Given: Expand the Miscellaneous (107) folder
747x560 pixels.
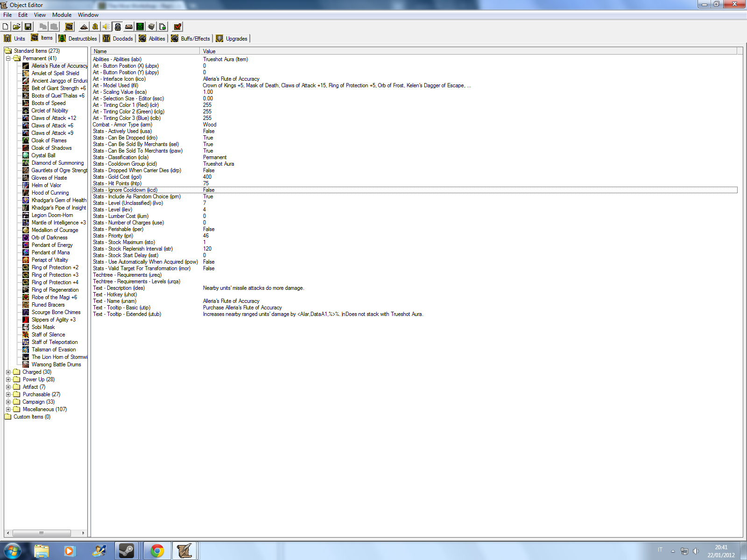Looking at the screenshot, I should point(8,409).
